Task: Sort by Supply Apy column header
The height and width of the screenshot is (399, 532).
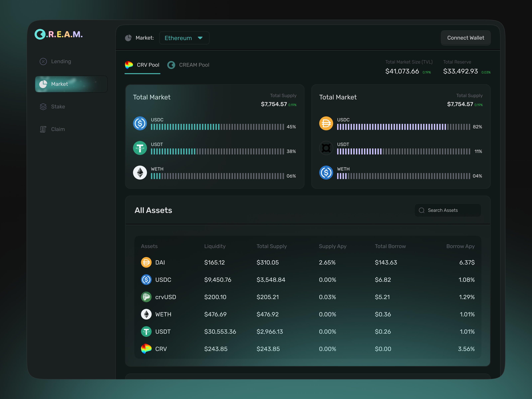Action: [x=333, y=246]
